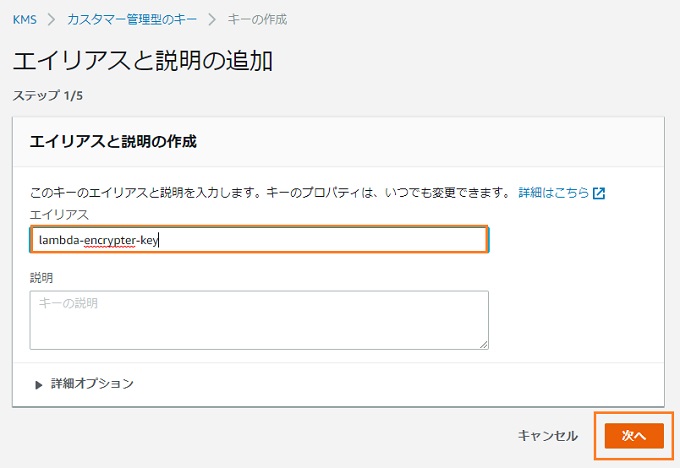
Task: Click the ステップ 1/5 indicator
Action: pos(48,95)
